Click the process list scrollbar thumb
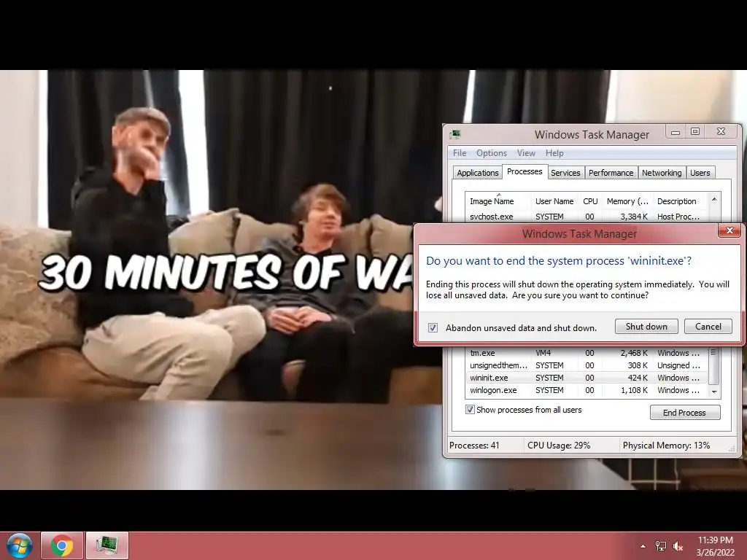This screenshot has width=747, height=560. (x=713, y=366)
